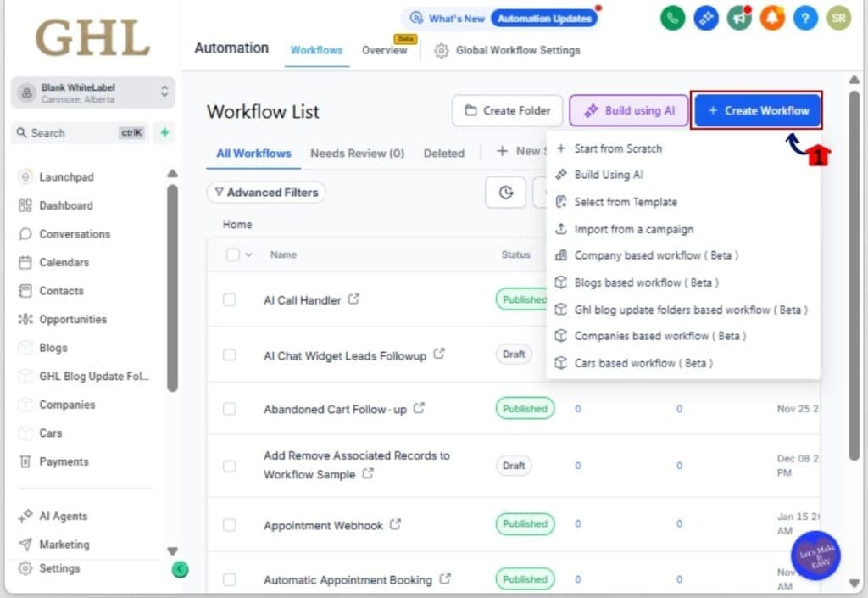The width and height of the screenshot is (868, 598).
Task: Click the Global Workflow Settings gear icon
Action: tap(441, 51)
